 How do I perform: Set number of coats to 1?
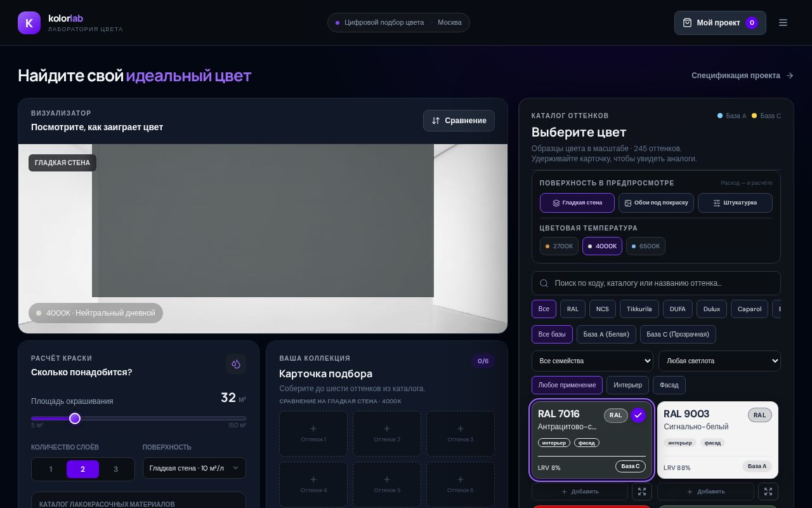coord(51,469)
